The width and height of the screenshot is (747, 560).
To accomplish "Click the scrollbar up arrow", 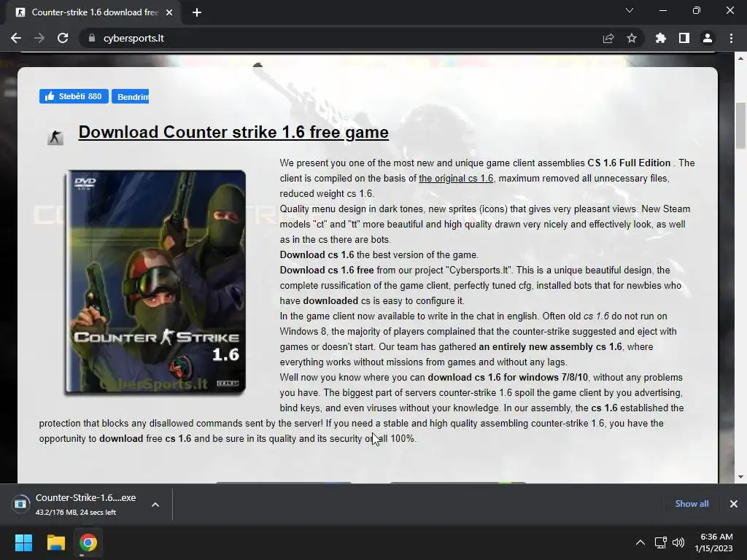I will click(741, 58).
